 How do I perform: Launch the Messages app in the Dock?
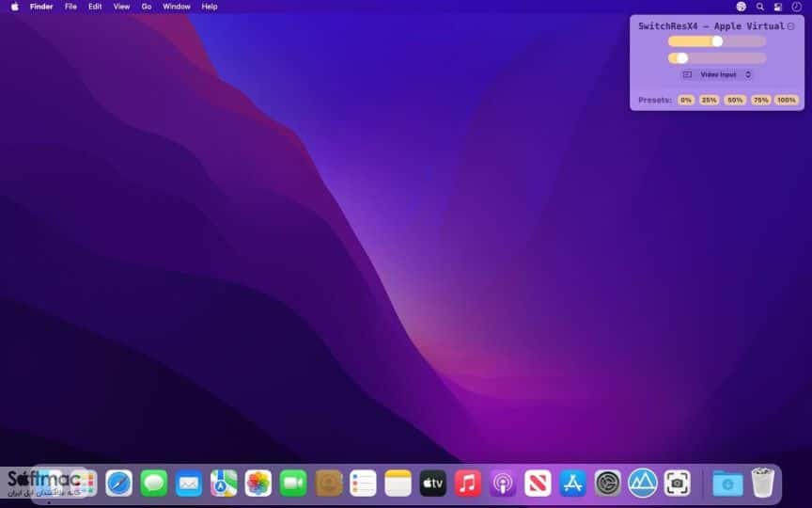click(154, 484)
